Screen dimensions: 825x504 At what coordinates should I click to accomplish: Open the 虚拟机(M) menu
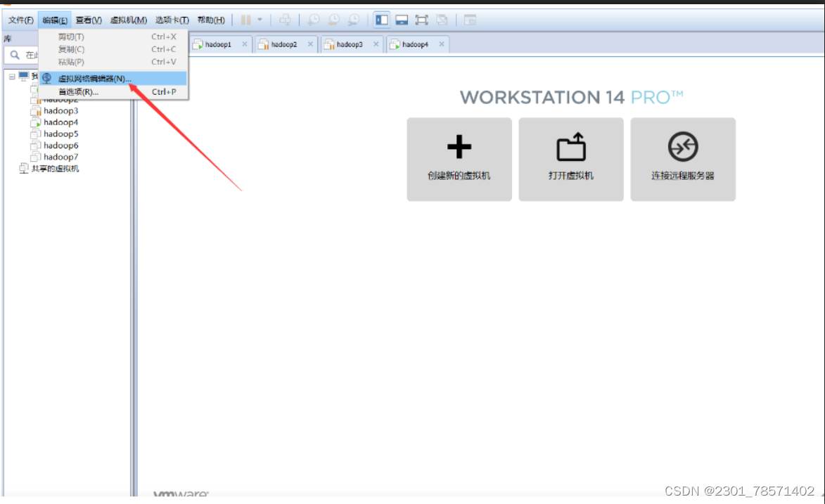pyautogui.click(x=129, y=20)
